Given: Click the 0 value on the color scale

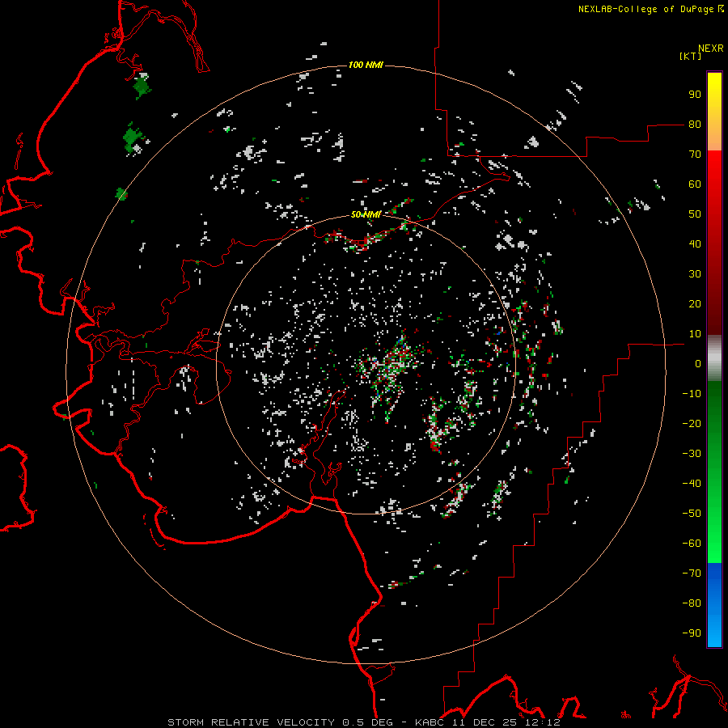Looking at the screenshot, I should [x=698, y=364].
